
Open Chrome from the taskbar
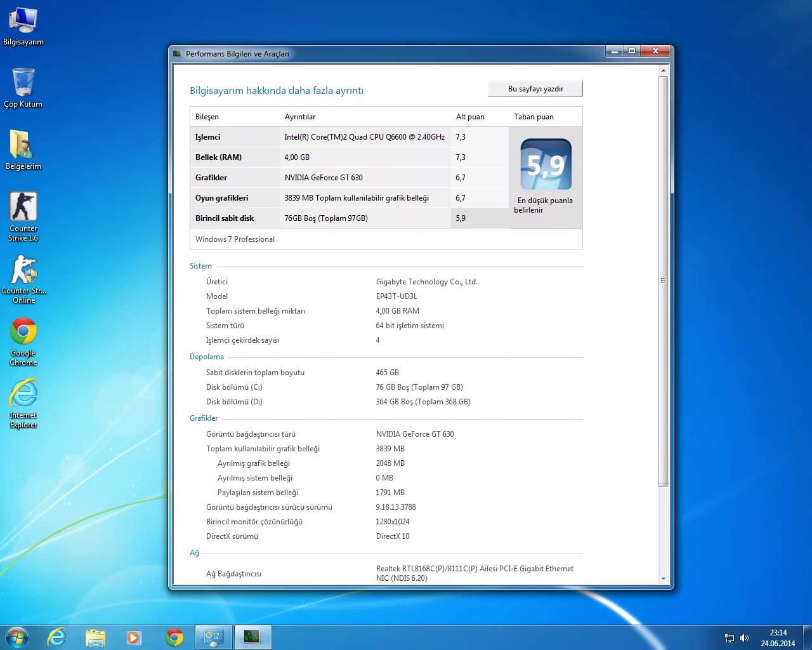point(174,637)
